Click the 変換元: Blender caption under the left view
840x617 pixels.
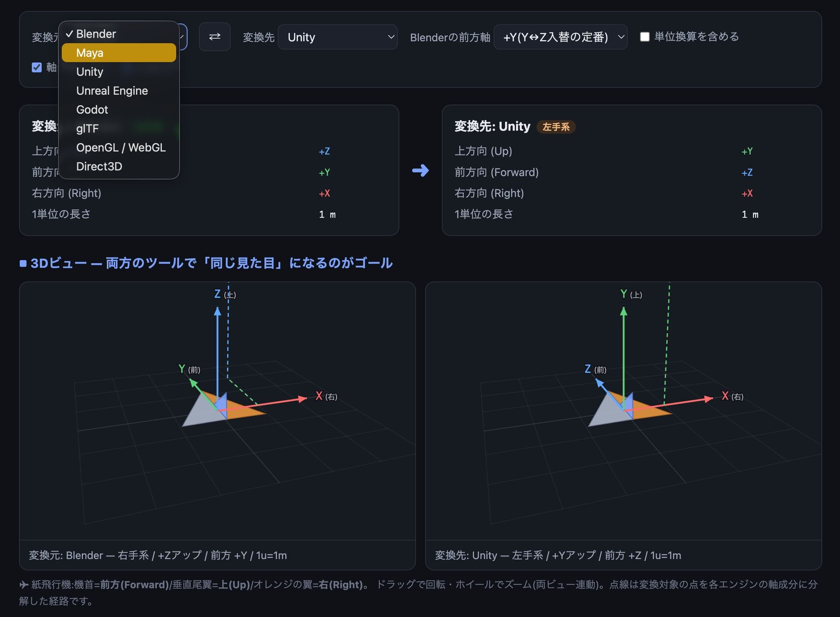tap(158, 555)
